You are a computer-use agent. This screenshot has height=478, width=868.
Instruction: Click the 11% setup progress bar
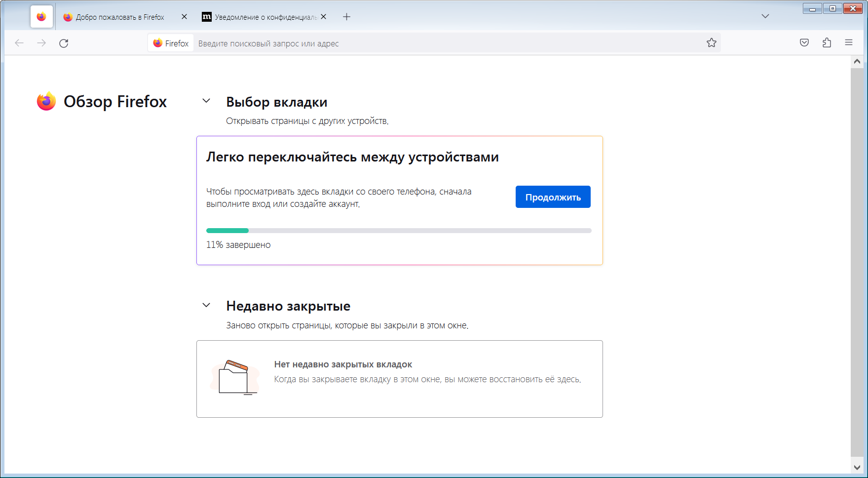pyautogui.click(x=399, y=231)
